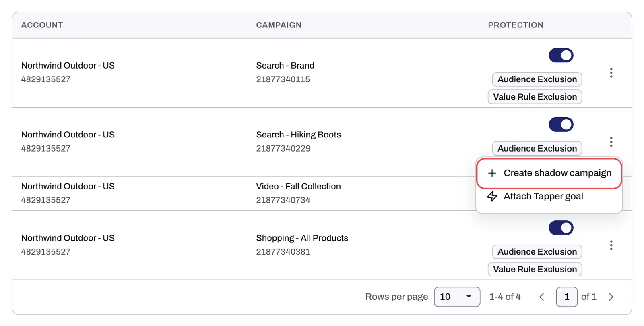The image size is (644, 326).
Task: Toggle protection for Search - Hiking Boots campaign
Action: pyautogui.click(x=561, y=125)
